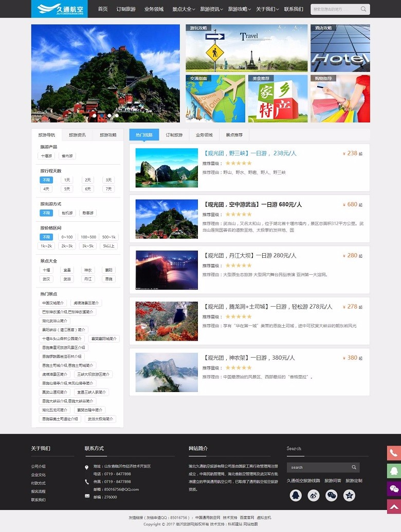Click the 恩施 scenic area tag
The image size is (401, 532).
click(108, 279)
